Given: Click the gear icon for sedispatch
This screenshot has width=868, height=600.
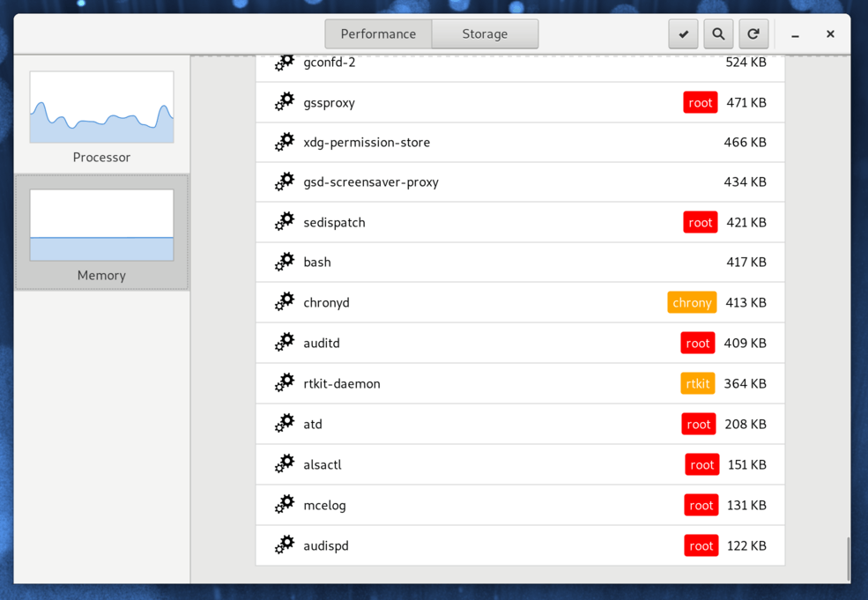Looking at the screenshot, I should click(x=285, y=222).
